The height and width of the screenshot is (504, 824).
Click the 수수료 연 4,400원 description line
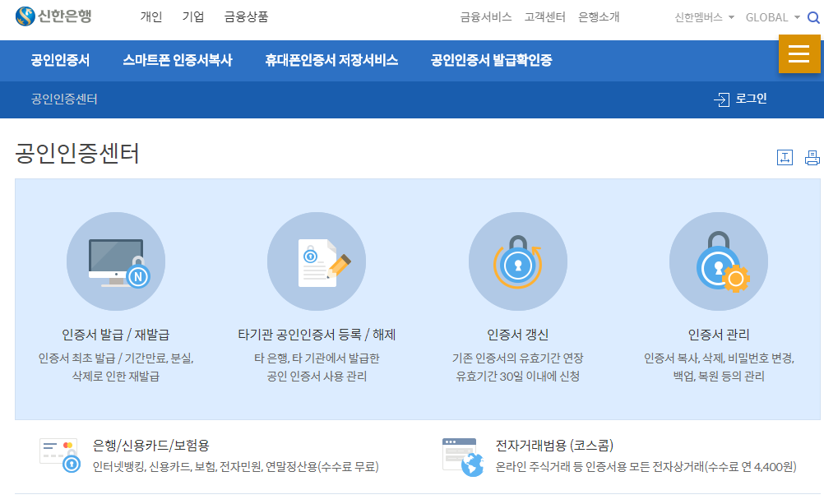(646, 467)
